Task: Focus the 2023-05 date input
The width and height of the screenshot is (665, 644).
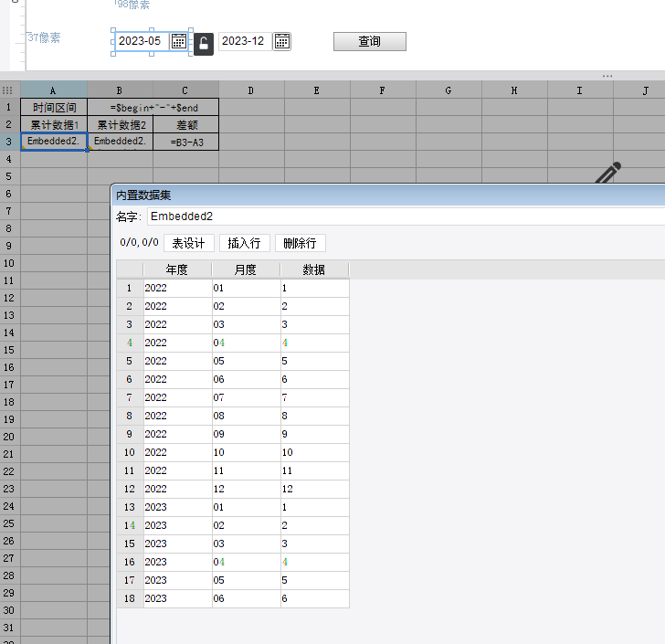Action: tap(142, 41)
